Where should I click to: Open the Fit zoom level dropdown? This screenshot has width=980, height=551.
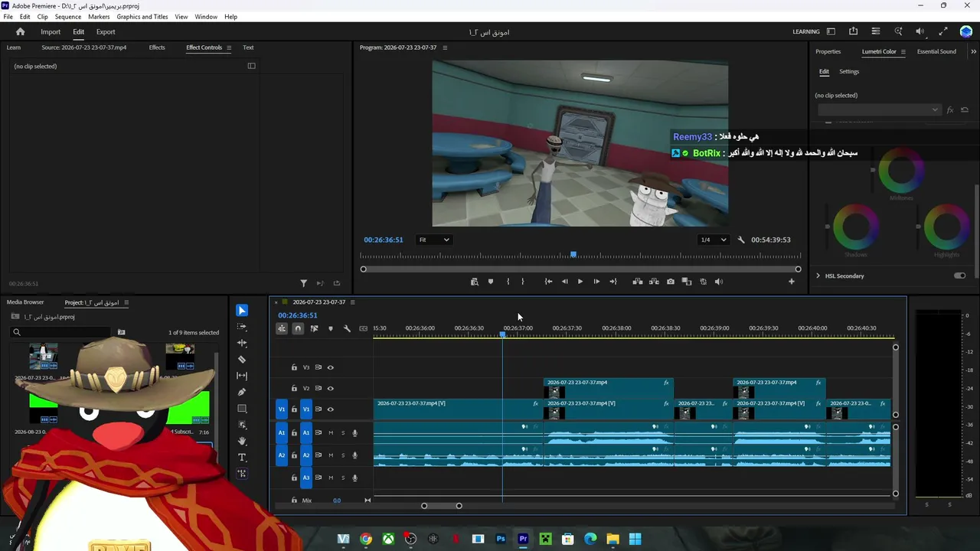pos(434,240)
